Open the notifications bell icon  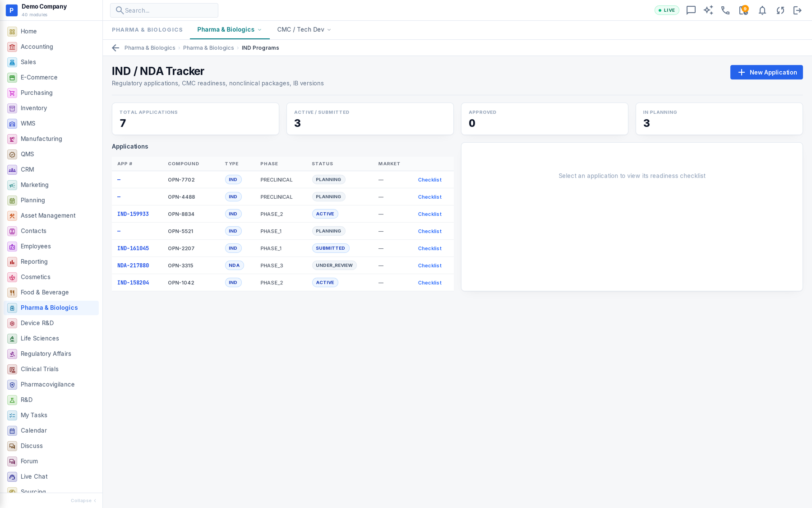pos(762,10)
